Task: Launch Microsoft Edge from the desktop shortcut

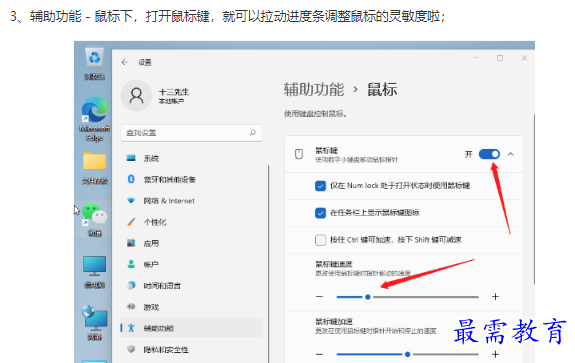Action: pos(95,119)
